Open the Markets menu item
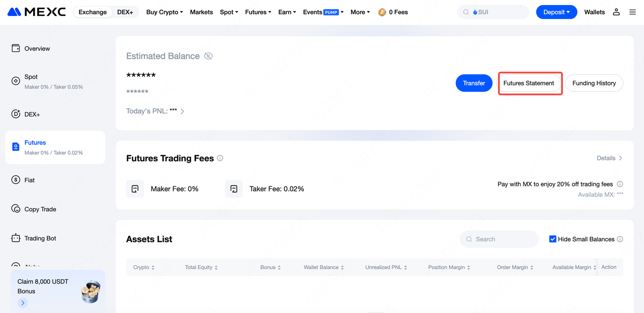 [x=201, y=12]
